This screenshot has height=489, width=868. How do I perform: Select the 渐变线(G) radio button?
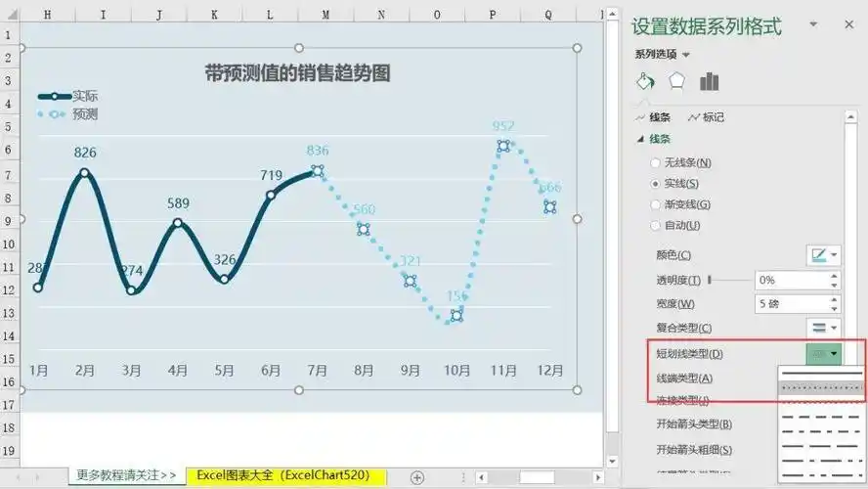[x=656, y=205]
